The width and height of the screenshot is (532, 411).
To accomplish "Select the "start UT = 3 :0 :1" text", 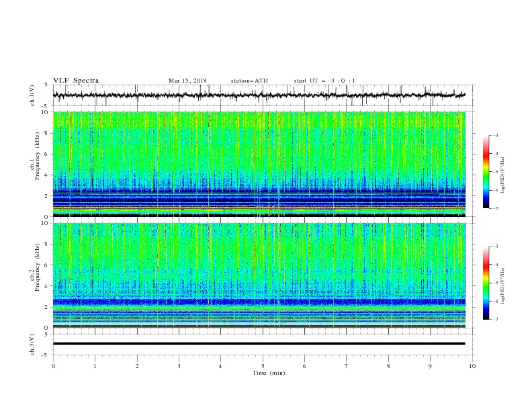I will (324, 81).
